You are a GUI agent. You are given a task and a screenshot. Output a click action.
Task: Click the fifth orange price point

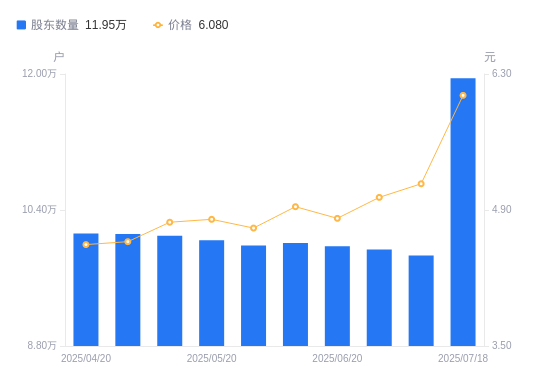(254, 228)
